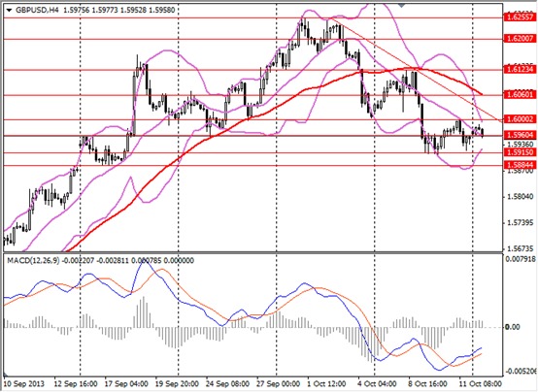Viewport: 538px width, 392px height.
Task: Click the 1.59360 price scale value
Action: [x=521, y=144]
